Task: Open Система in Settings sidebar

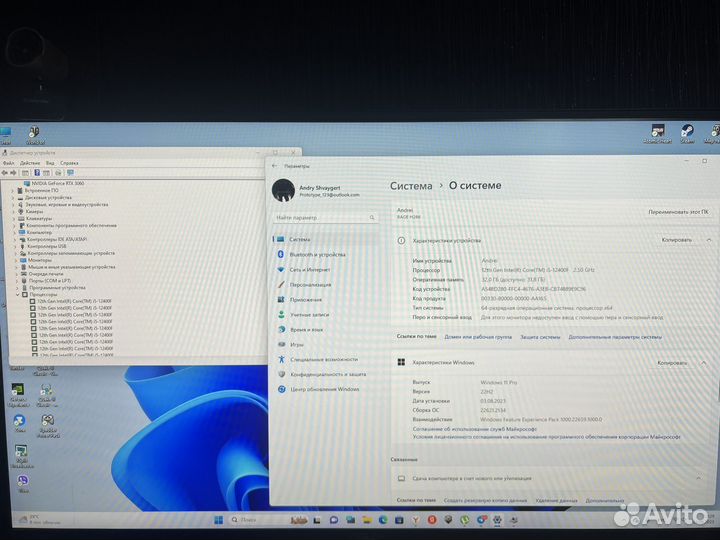Action: (325, 239)
